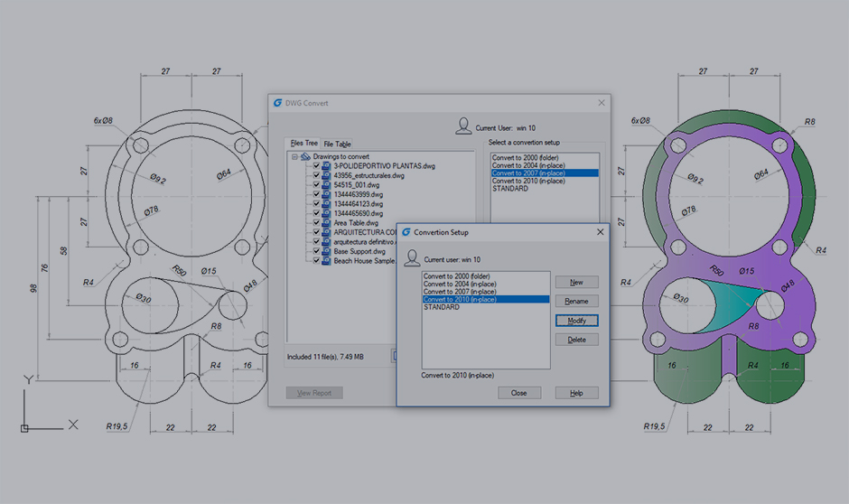Click the Convertion Setup title bar logo
Viewport: 849px width, 504px height.
pyautogui.click(x=406, y=232)
